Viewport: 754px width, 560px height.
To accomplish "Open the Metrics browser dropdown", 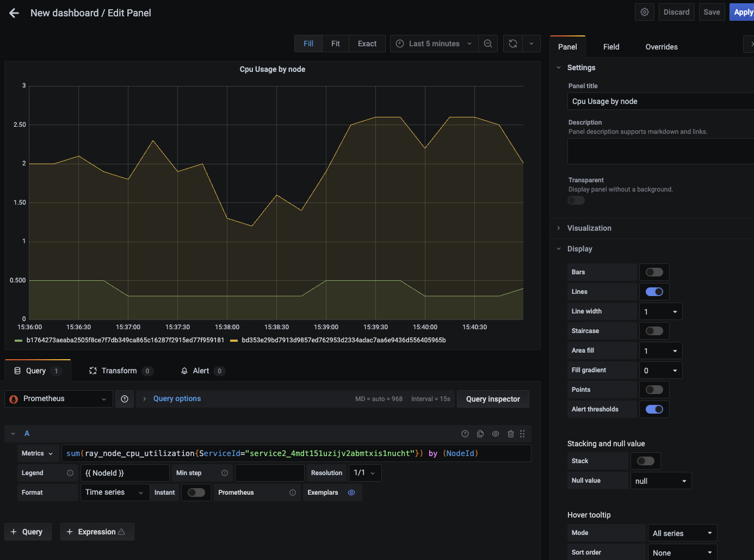I will tap(38, 453).
